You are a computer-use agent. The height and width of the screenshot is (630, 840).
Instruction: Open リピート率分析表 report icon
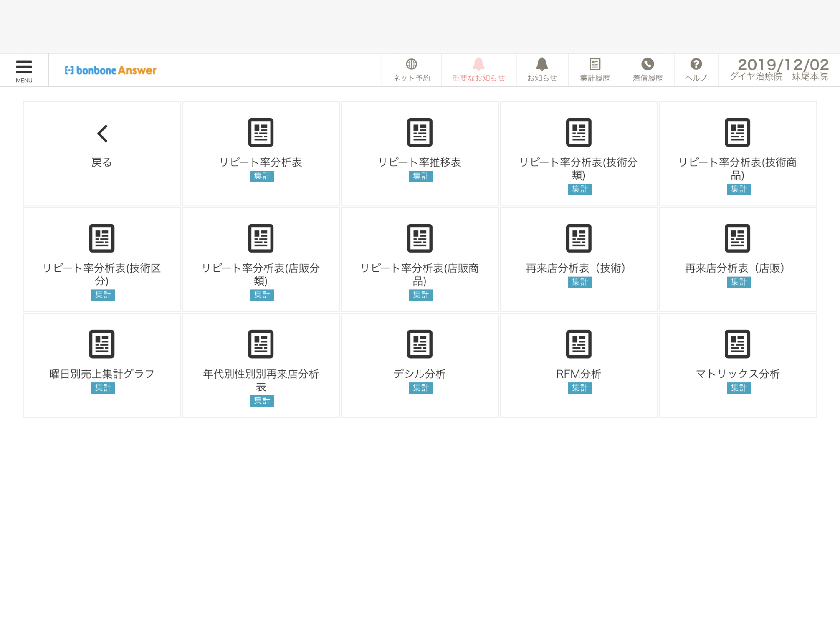click(261, 132)
